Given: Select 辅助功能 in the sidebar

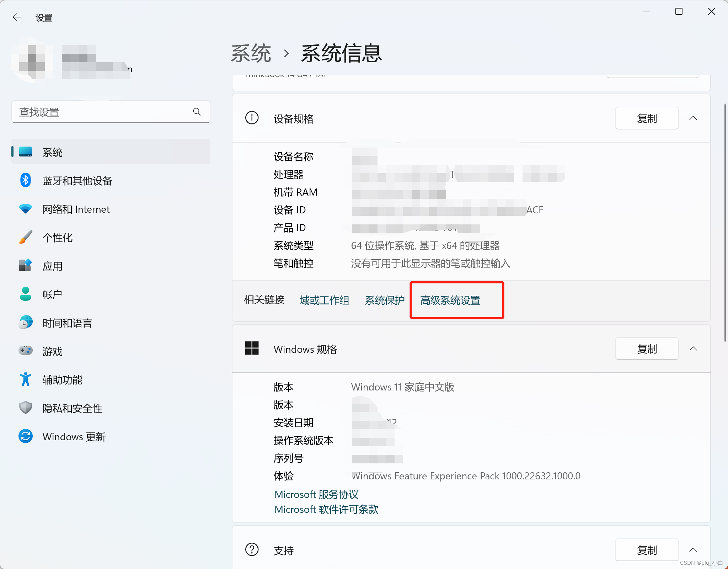Looking at the screenshot, I should click(111, 379).
